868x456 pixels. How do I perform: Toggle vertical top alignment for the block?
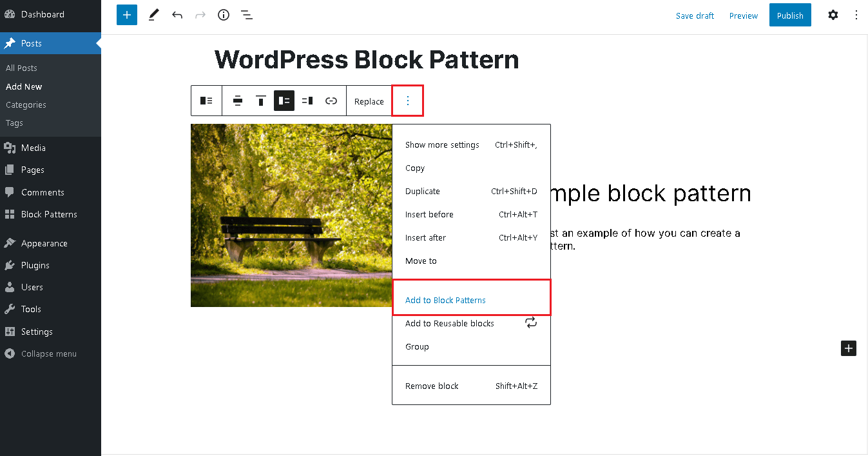point(260,101)
